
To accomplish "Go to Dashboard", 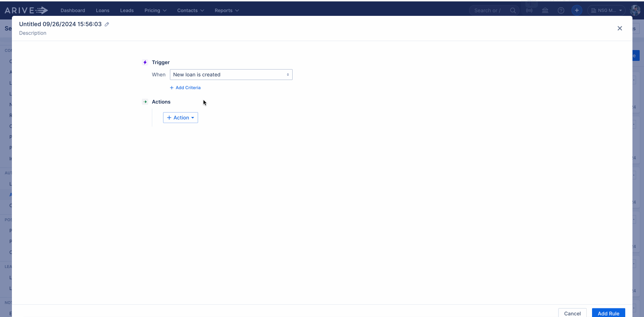I will click(73, 10).
